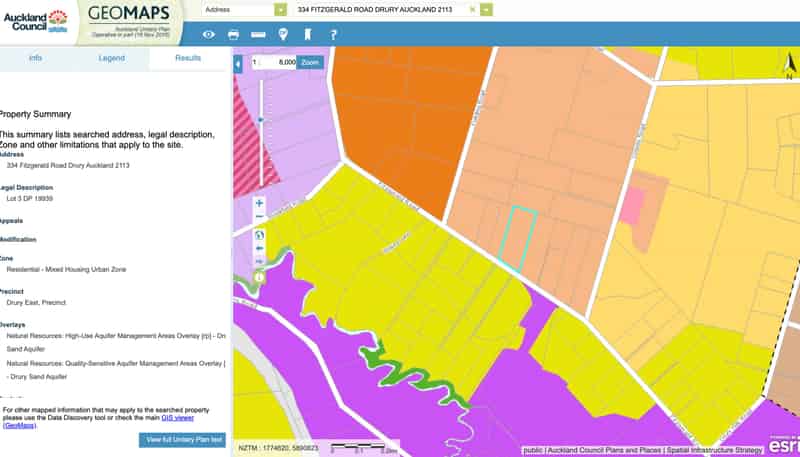The height and width of the screenshot is (457, 800).
Task: Click the location pin marker icon
Action: 283,34
